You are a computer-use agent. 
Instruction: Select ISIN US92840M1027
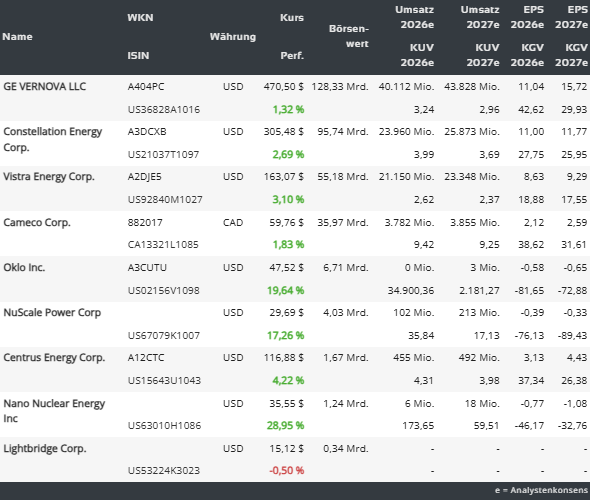coord(165,199)
